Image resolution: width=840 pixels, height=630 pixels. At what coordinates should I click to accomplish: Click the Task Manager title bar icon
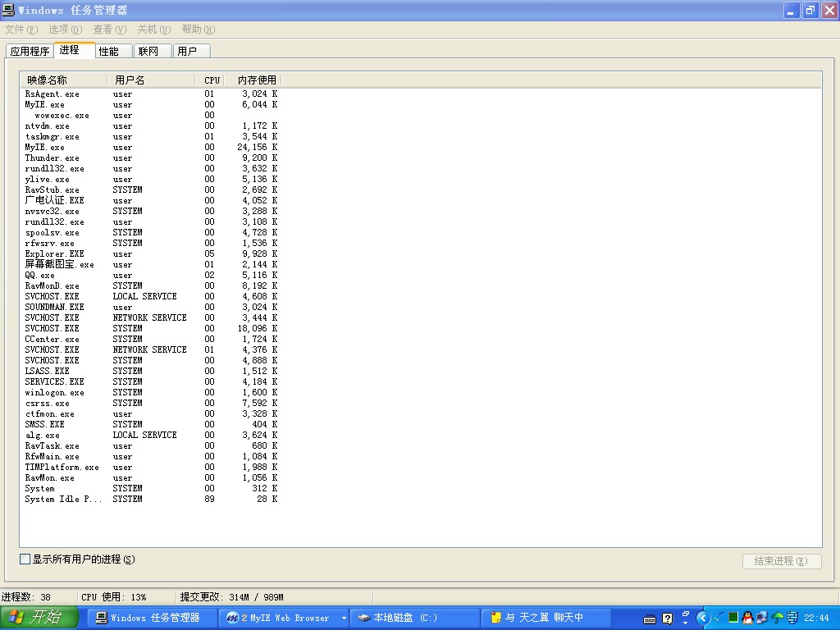8,10
